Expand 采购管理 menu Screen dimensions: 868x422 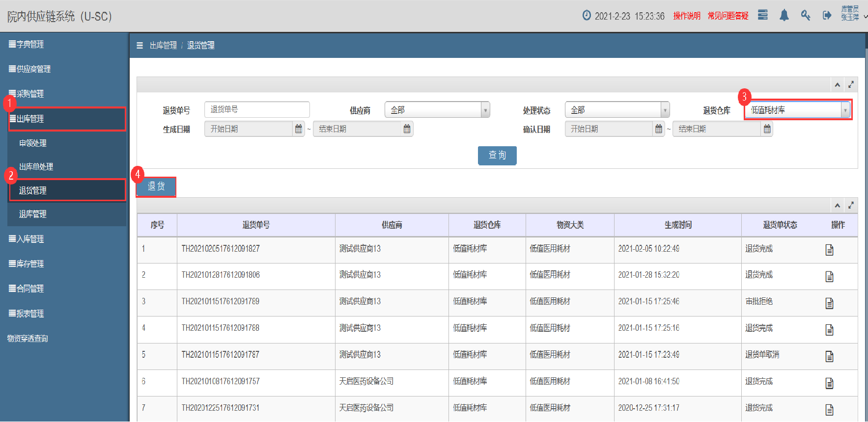[x=27, y=94]
